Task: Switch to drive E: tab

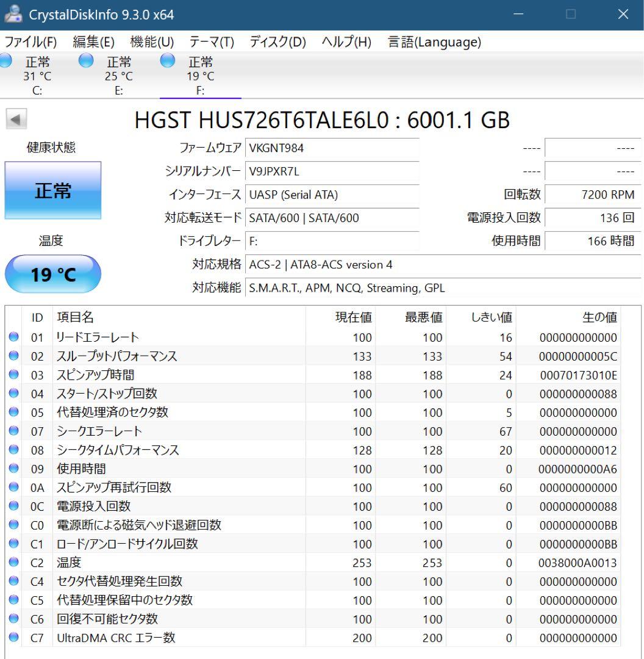Action: point(118,74)
